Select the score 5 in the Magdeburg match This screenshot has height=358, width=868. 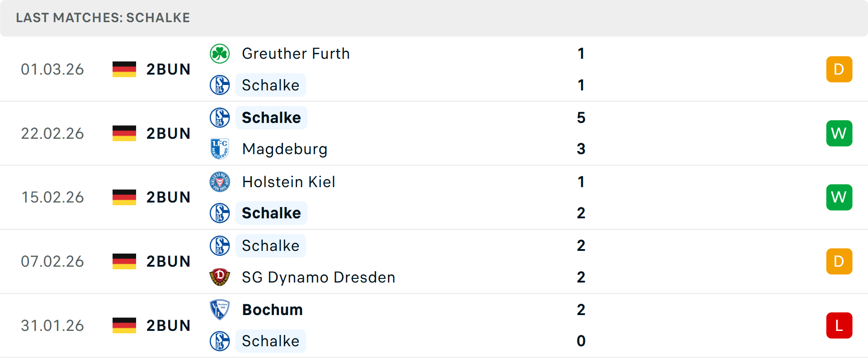pyautogui.click(x=581, y=117)
